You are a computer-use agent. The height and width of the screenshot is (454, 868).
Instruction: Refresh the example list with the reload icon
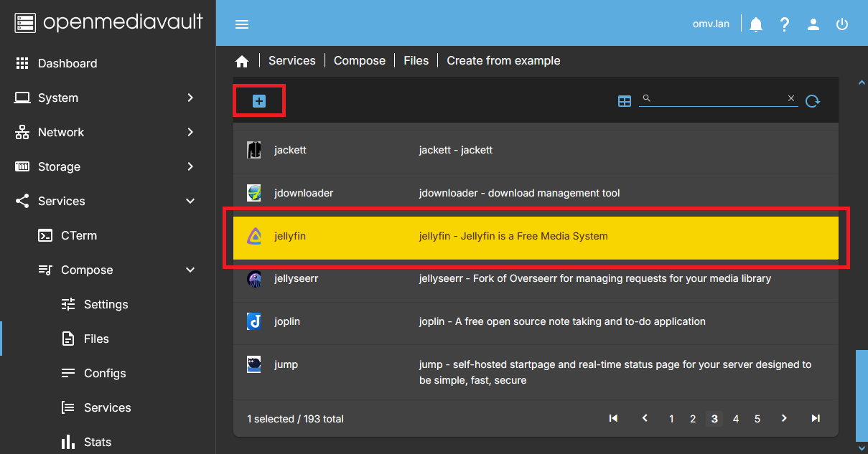(813, 101)
